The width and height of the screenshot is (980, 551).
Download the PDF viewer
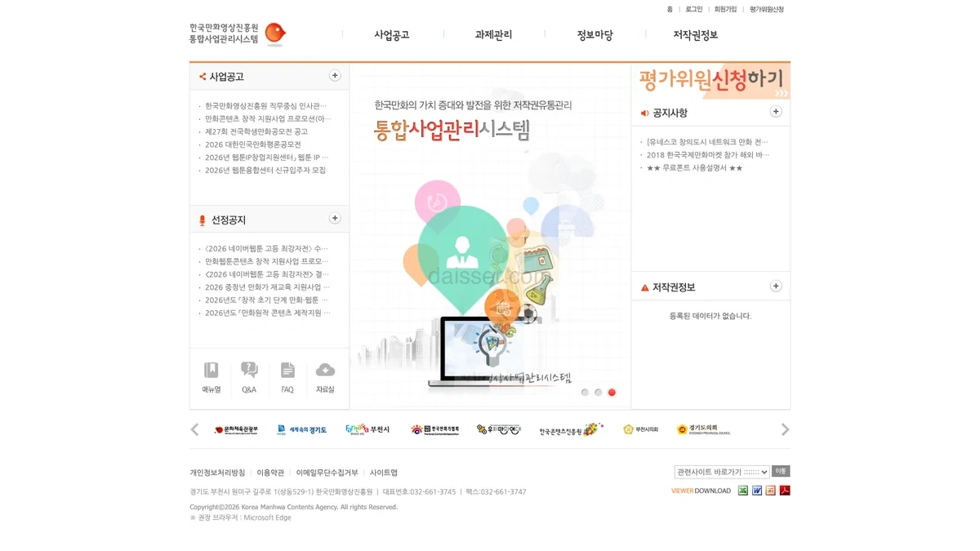pyautogui.click(x=785, y=491)
